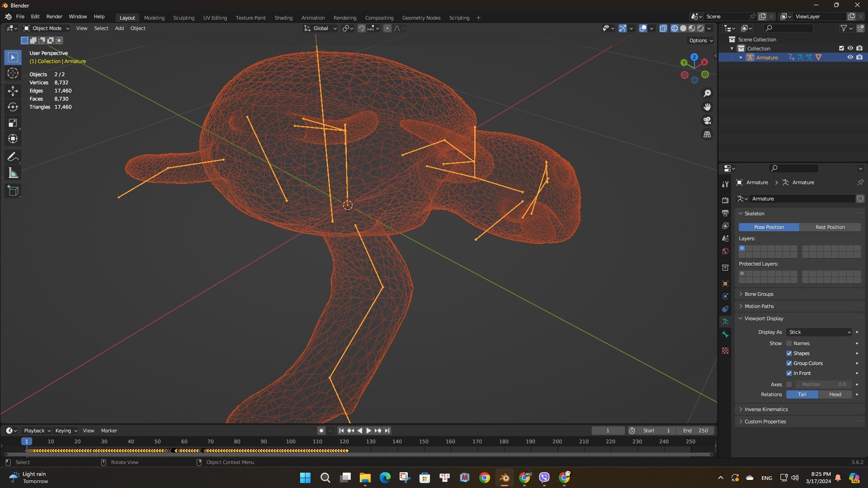The image size is (868, 488).
Task: Select the Scale tool
Action: click(13, 123)
